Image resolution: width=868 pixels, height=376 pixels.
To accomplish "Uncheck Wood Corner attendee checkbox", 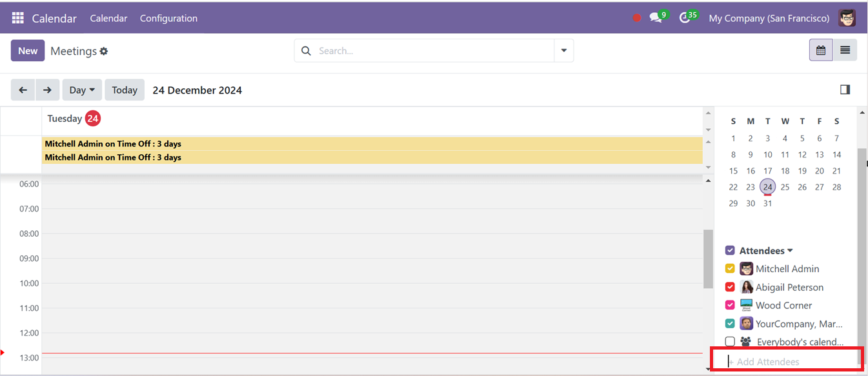I will (730, 305).
